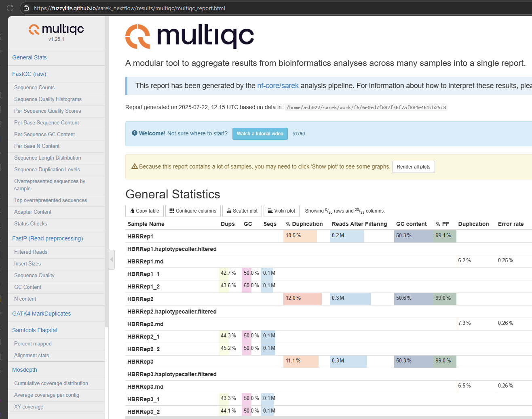Sort by Seqs column header

point(270,224)
